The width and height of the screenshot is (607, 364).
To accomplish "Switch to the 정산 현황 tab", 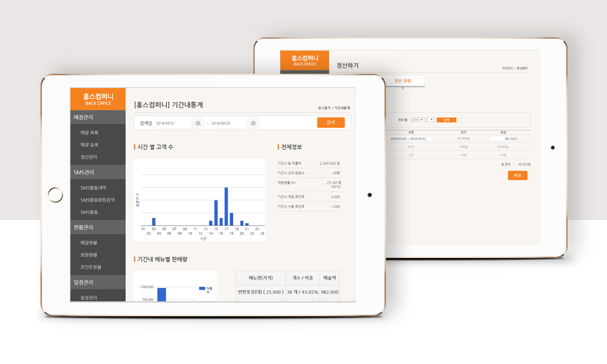I will [403, 81].
